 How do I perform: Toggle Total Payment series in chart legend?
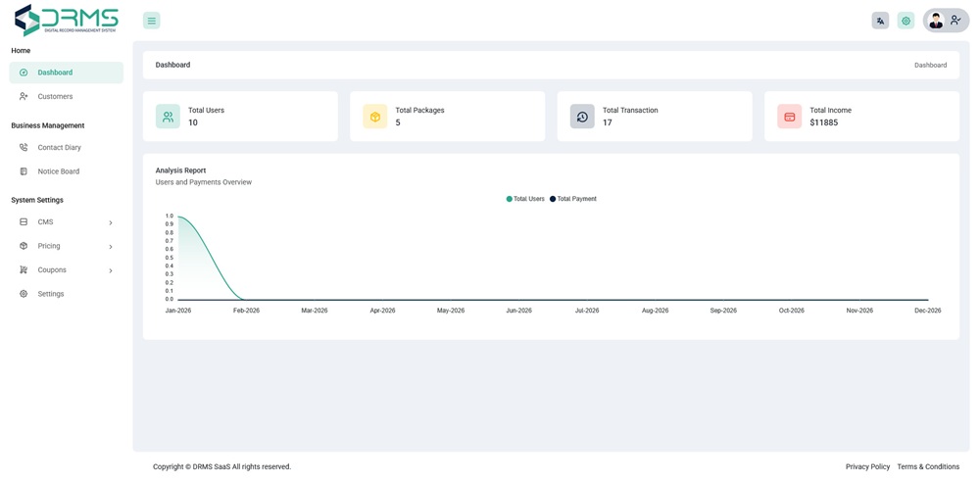[x=574, y=199]
